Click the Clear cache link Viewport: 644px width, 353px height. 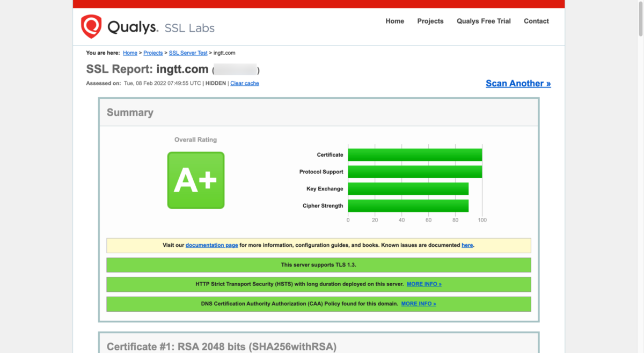245,84
